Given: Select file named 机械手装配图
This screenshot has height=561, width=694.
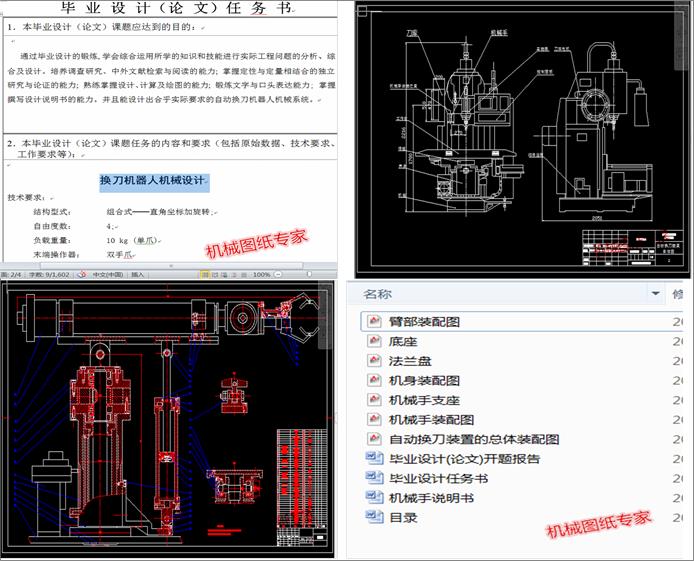Looking at the screenshot, I should tap(431, 419).
